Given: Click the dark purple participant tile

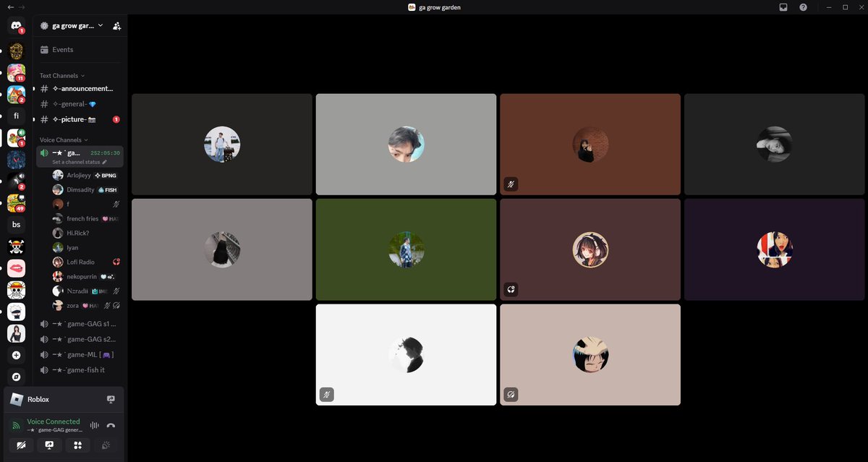Looking at the screenshot, I should tap(775, 249).
